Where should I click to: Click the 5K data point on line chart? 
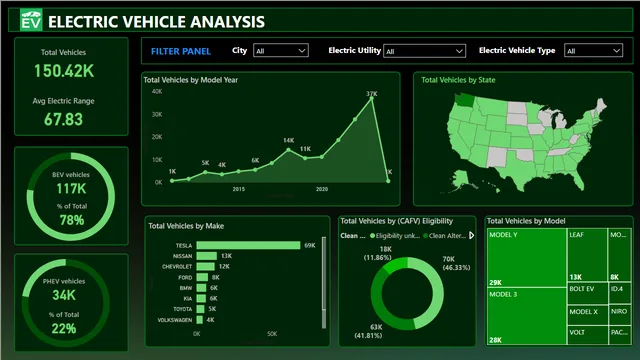click(205, 172)
